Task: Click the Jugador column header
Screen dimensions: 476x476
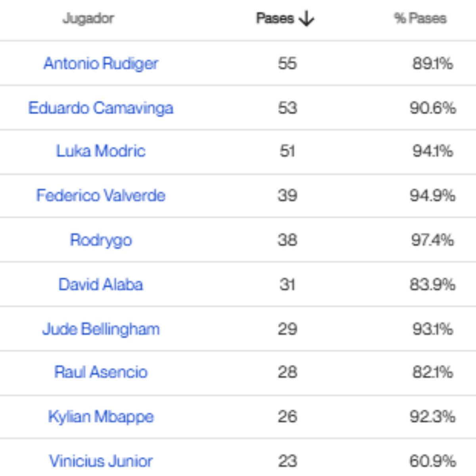Action: point(88,18)
